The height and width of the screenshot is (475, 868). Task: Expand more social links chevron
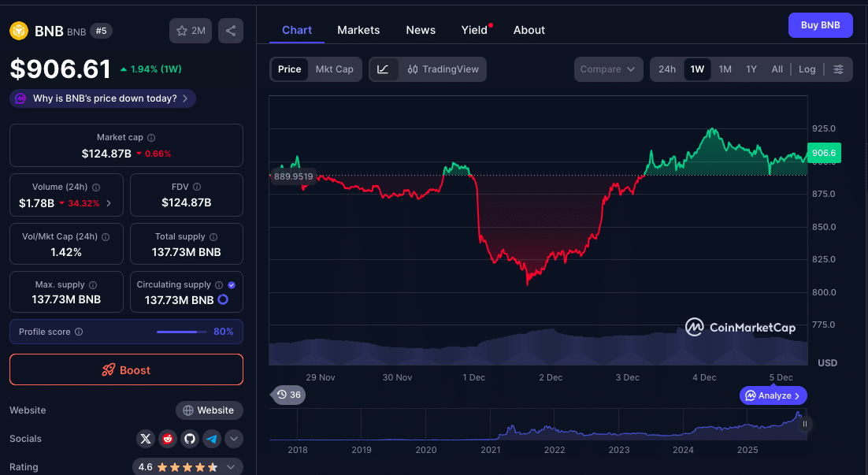[x=233, y=439]
